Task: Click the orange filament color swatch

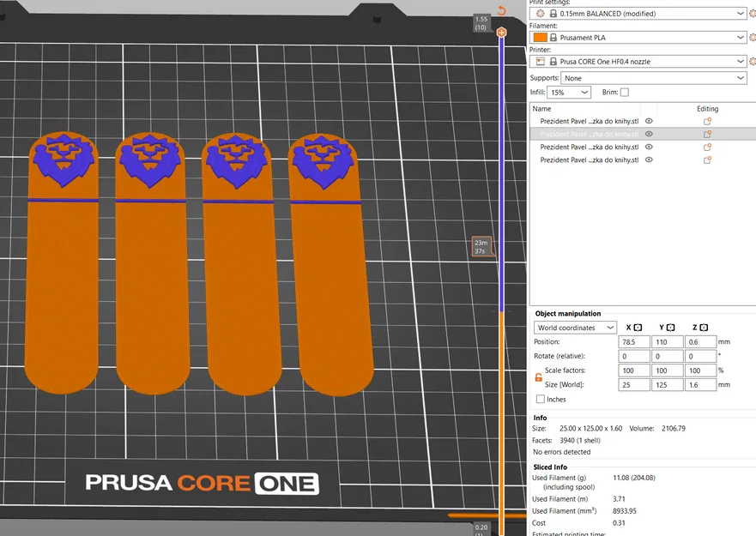Action: coord(540,37)
